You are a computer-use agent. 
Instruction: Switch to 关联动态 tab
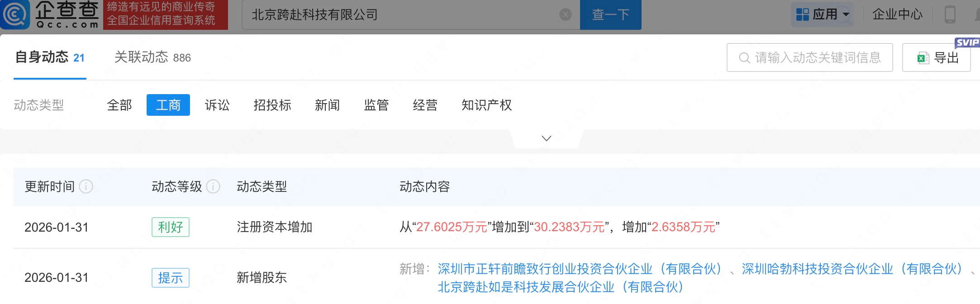(x=152, y=57)
